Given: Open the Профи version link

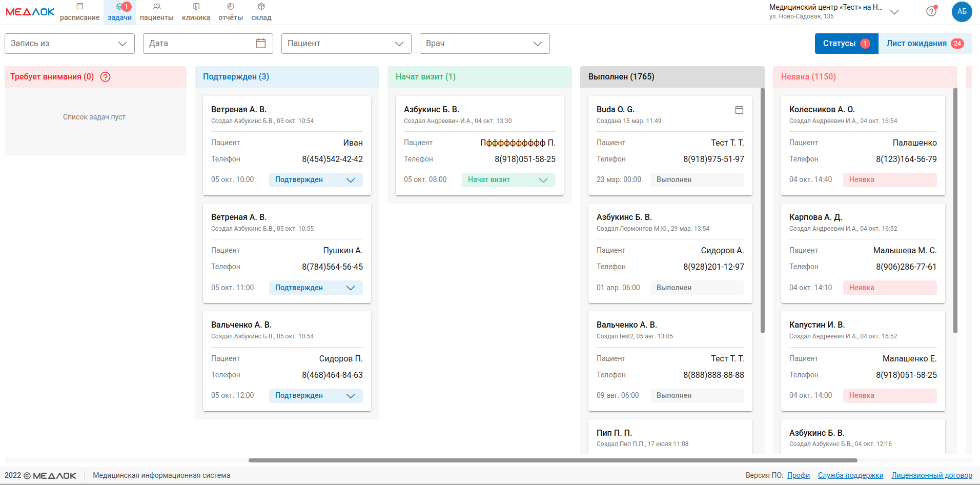Looking at the screenshot, I should pos(799,475).
